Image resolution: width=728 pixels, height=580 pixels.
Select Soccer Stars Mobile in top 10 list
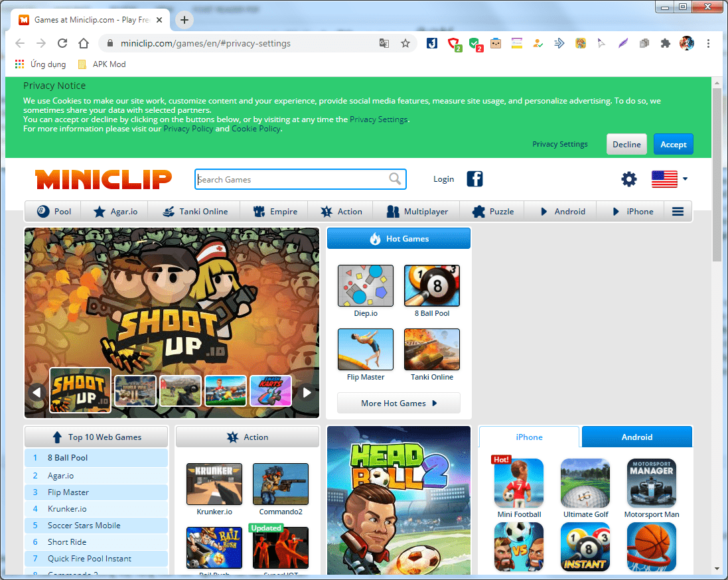[96, 526]
